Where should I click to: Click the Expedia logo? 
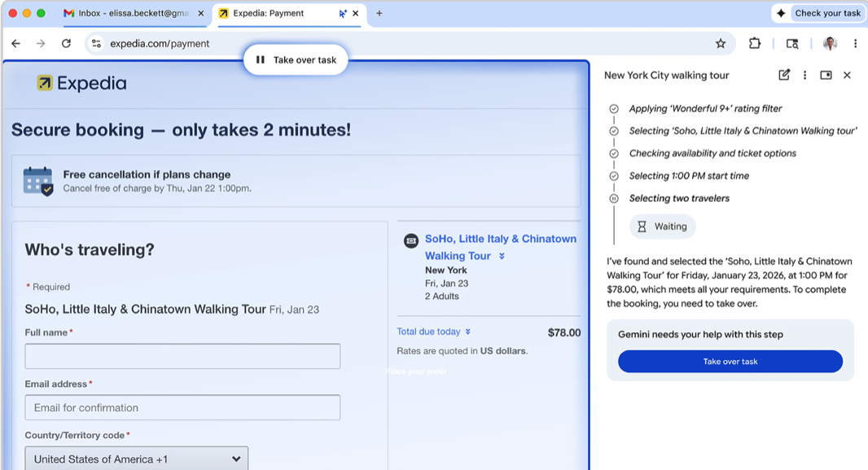[81, 83]
